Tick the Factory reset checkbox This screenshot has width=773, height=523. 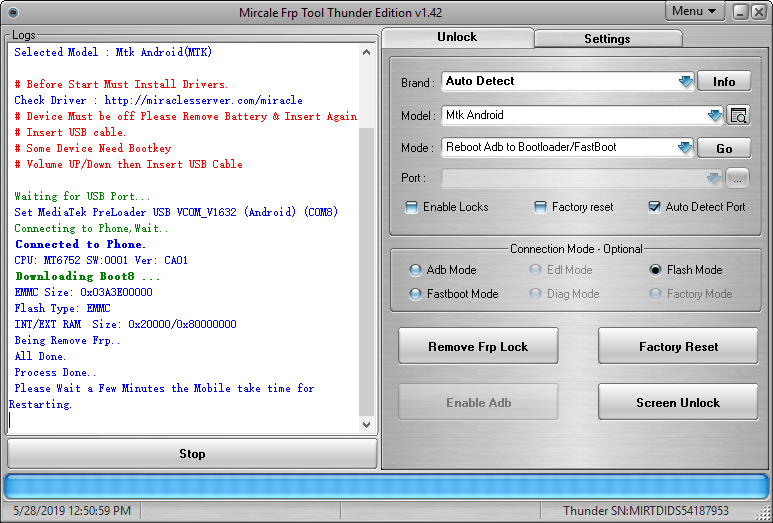tap(540, 207)
